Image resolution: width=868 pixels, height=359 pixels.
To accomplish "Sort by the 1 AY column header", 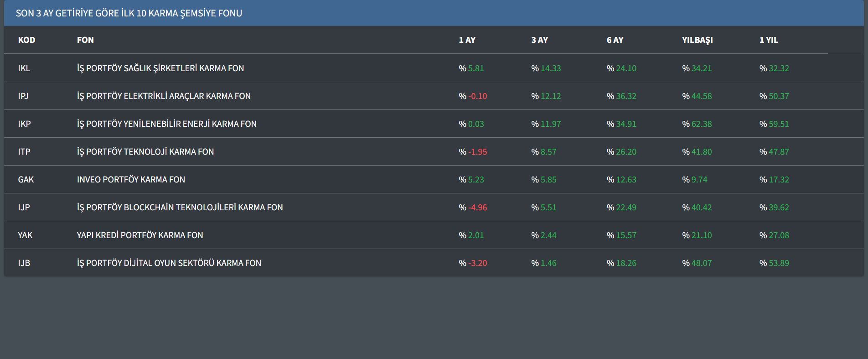I will [467, 40].
